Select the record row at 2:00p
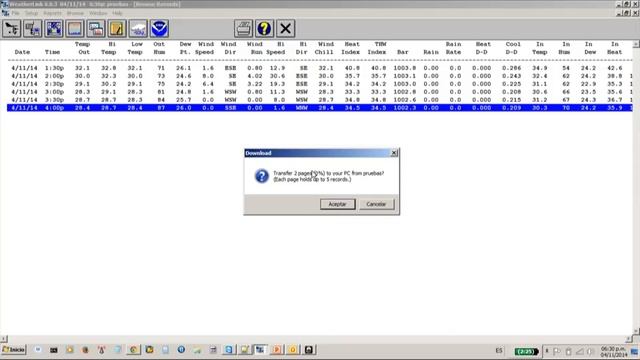Image resolution: width=640 pixels, height=360 pixels. [320, 76]
